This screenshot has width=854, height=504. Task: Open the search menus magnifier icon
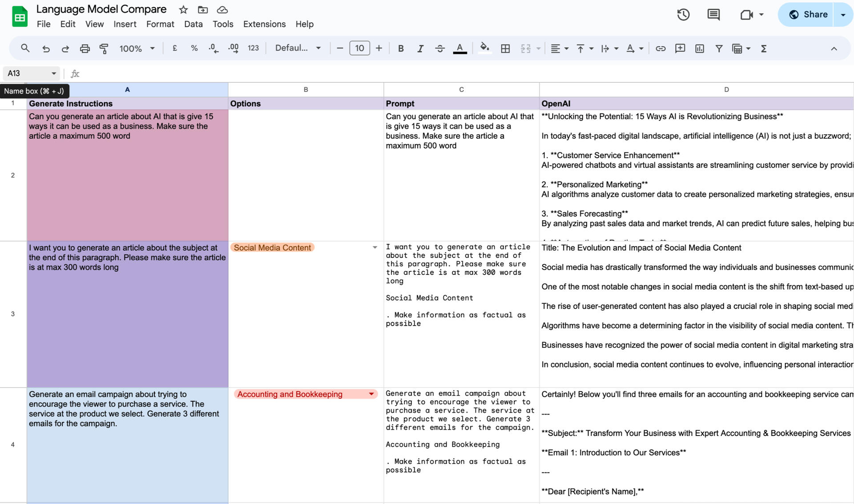[25, 48]
